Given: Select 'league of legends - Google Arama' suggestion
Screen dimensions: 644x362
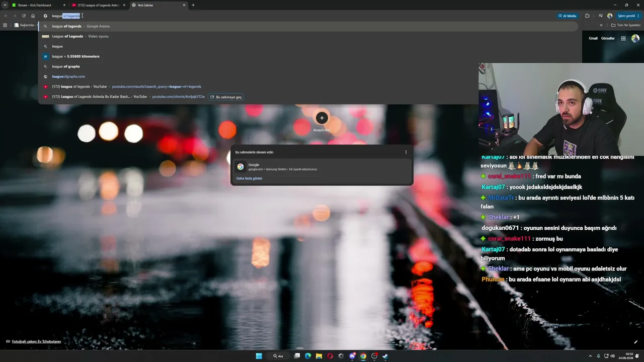Looking at the screenshot, I should pos(308,26).
